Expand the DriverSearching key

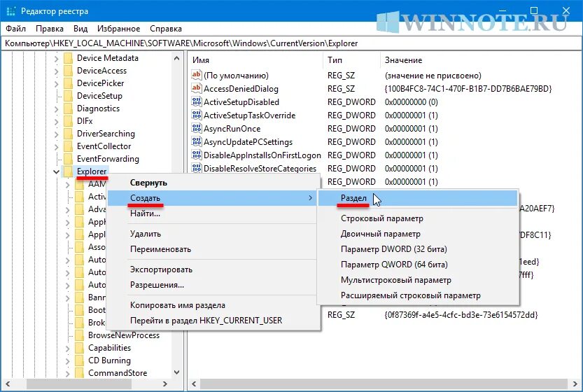[56, 134]
